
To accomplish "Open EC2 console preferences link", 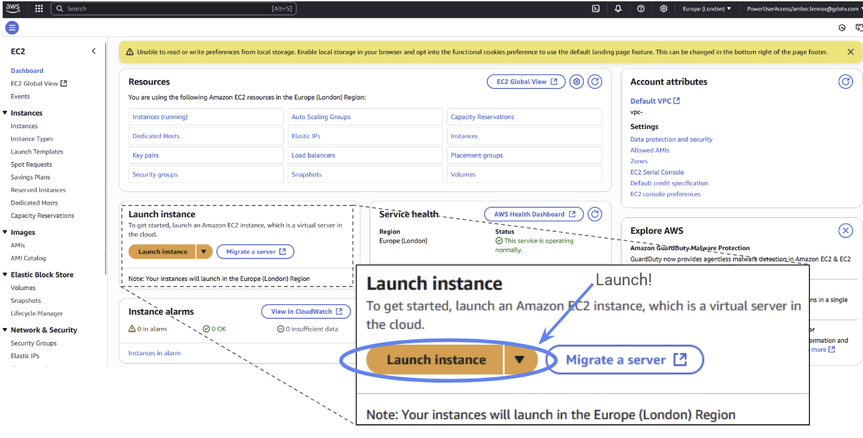I will tap(665, 194).
